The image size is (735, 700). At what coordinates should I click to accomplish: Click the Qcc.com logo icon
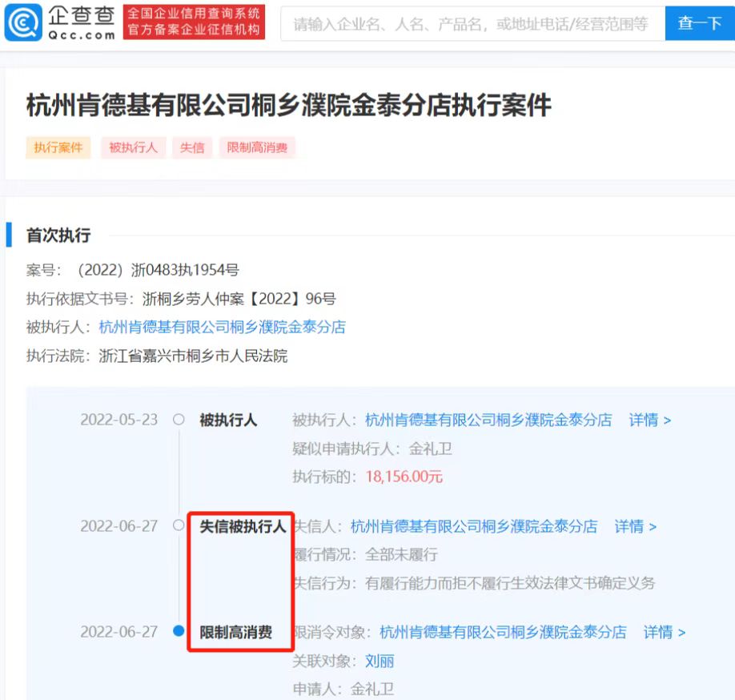tap(23, 22)
